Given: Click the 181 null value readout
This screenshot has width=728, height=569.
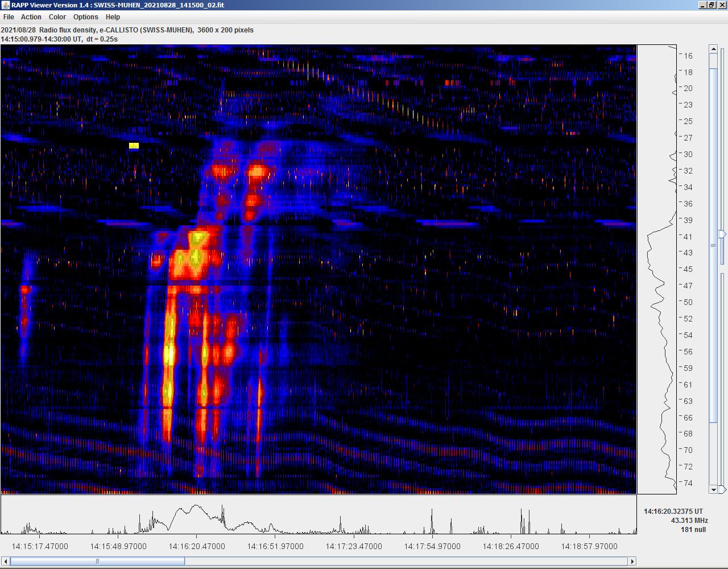Looking at the screenshot, I should pos(693,530).
